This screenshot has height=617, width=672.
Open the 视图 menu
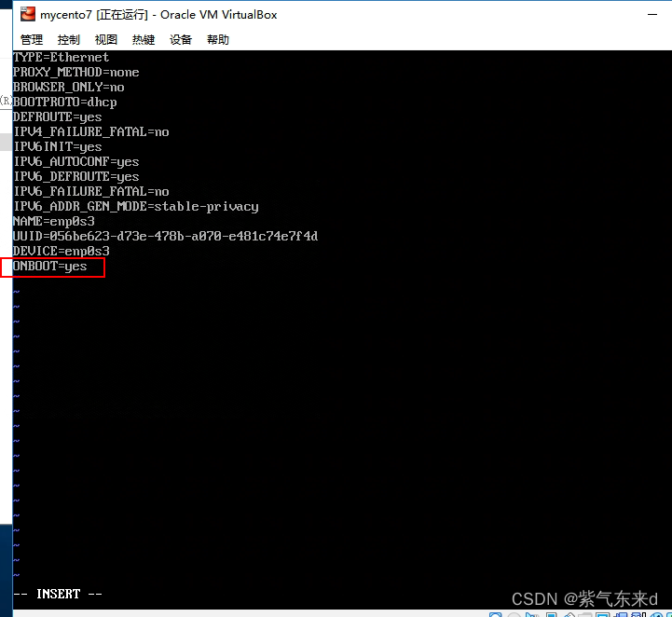coord(106,40)
